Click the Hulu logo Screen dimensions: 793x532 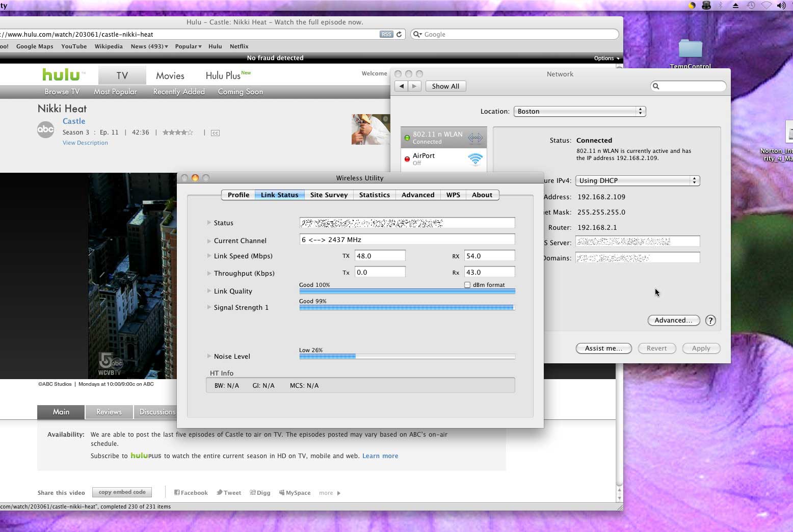61,75
